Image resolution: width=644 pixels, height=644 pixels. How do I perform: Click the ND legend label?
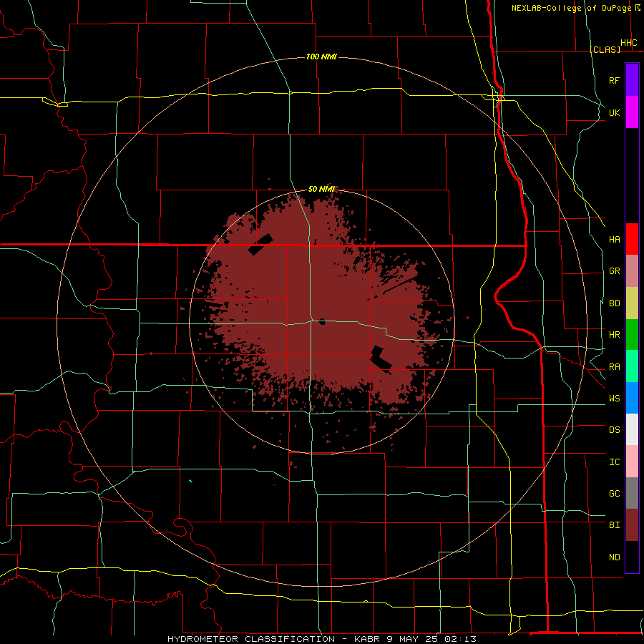614,557
